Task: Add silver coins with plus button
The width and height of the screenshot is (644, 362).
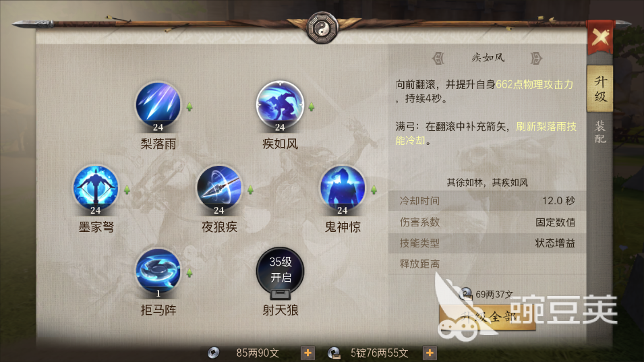Action: pos(308,353)
